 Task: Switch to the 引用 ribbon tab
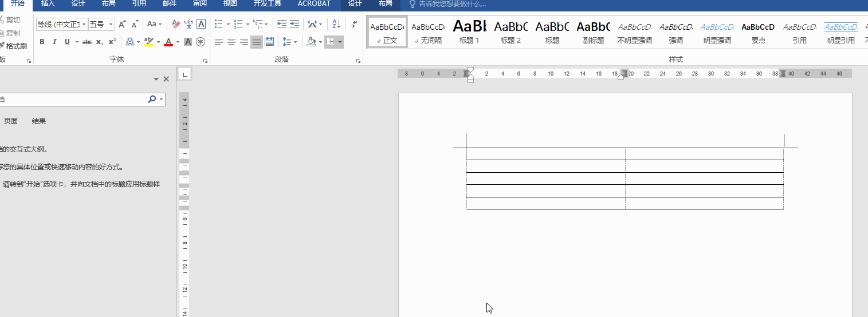pos(139,3)
